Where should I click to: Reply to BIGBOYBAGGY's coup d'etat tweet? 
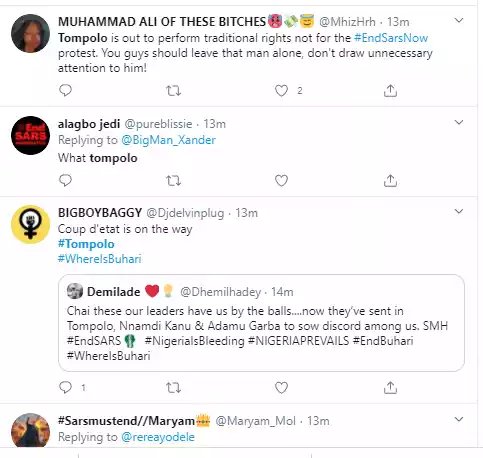tap(65, 387)
